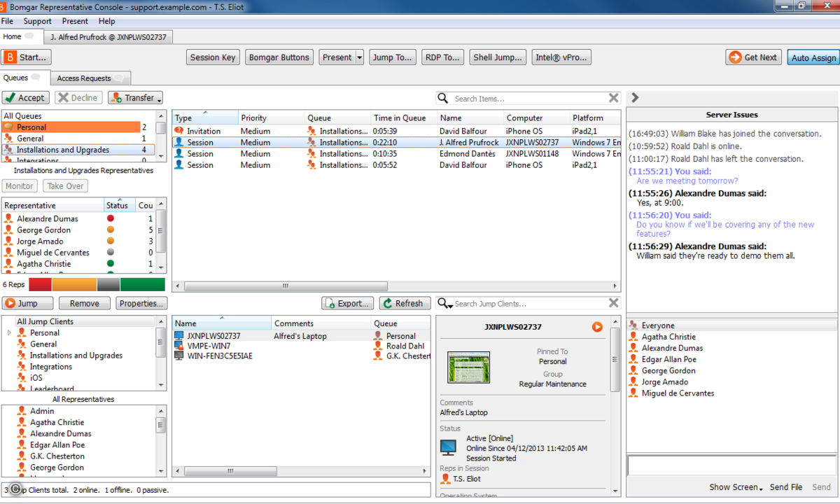Click the Present button

click(337, 57)
